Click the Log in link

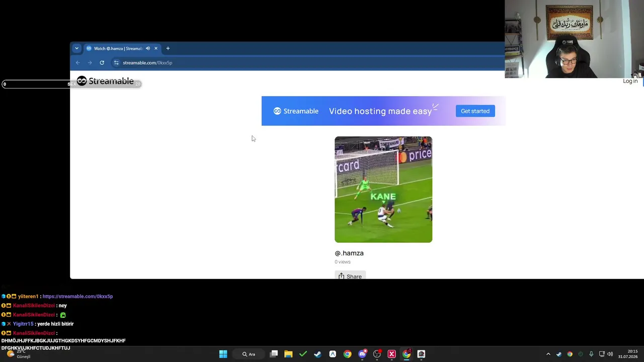[x=630, y=81]
